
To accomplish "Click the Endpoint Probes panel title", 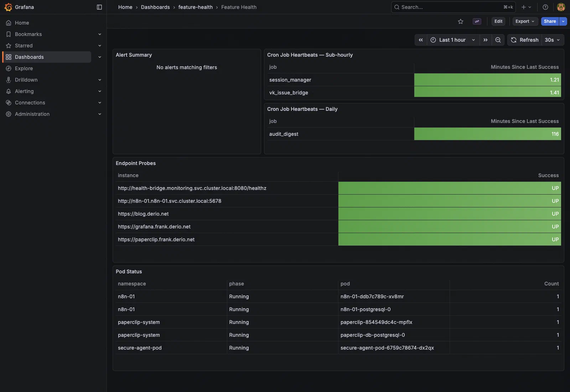I will click(x=136, y=163).
